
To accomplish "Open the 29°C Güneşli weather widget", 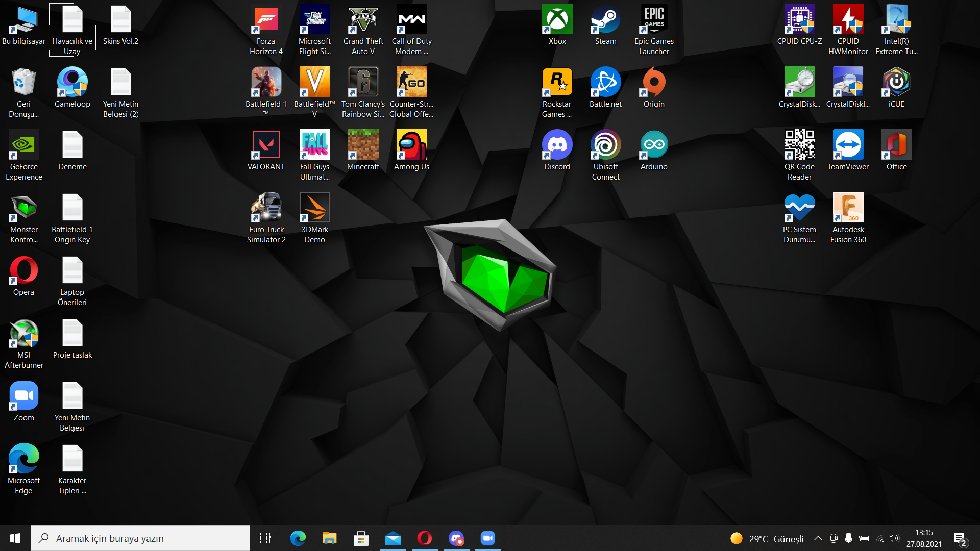I will (767, 538).
